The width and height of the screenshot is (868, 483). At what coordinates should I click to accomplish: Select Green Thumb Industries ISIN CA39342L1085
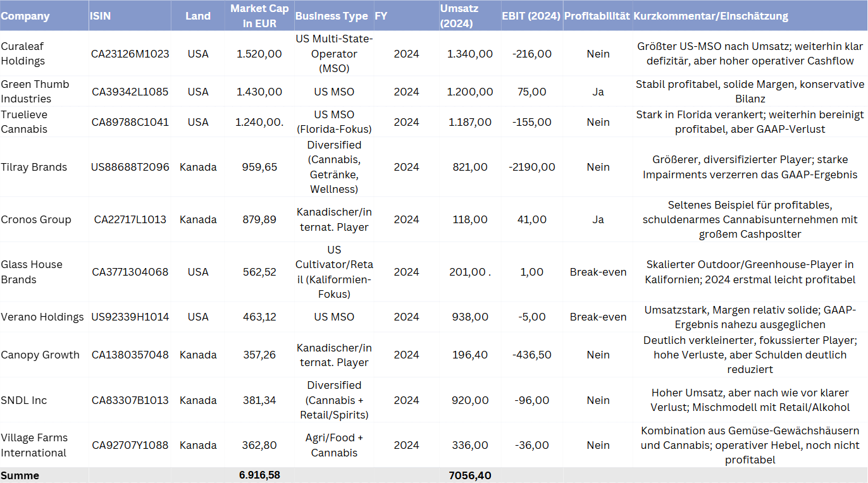pos(130,92)
